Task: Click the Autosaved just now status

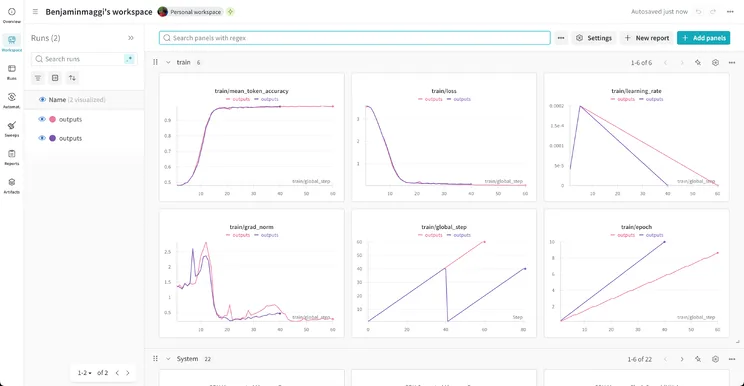Action: (659, 12)
